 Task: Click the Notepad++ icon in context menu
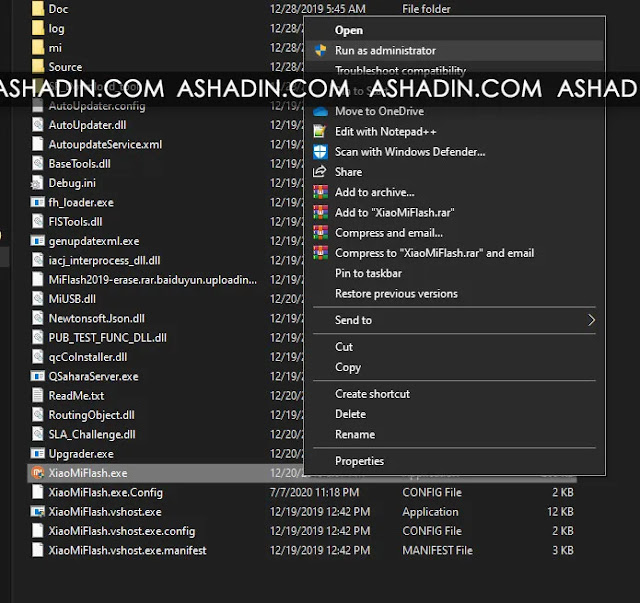(320, 131)
